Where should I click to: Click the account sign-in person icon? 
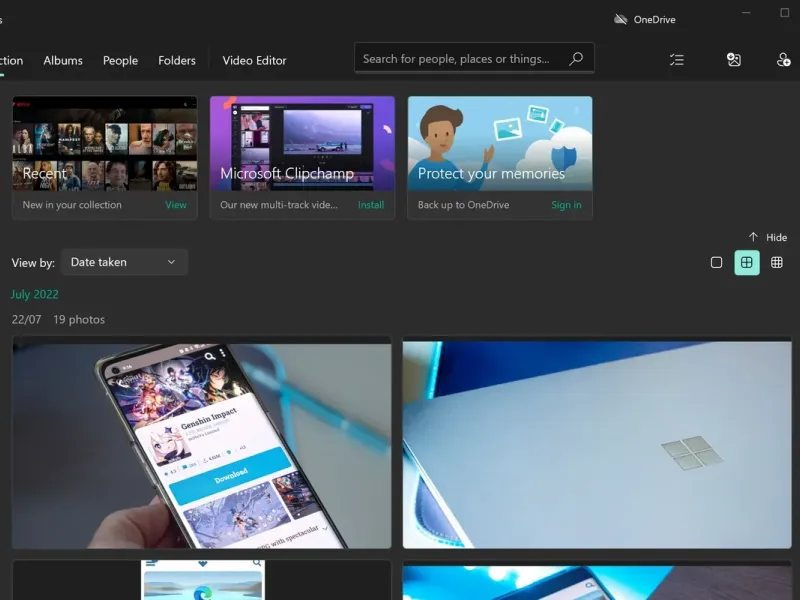[x=783, y=60]
